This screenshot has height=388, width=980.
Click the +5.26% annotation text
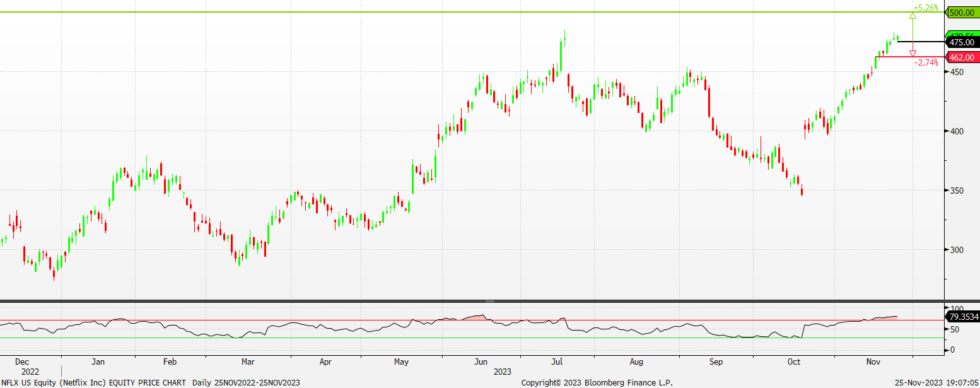click(926, 8)
